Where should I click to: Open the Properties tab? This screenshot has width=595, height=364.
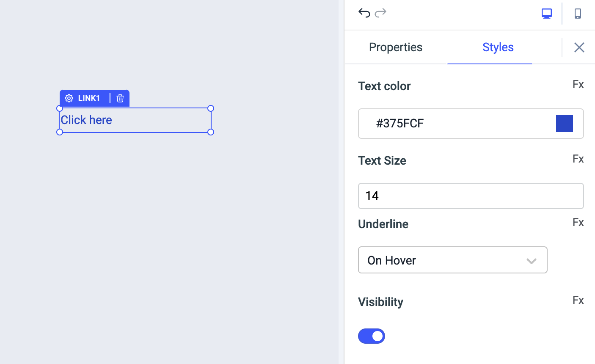point(395,47)
